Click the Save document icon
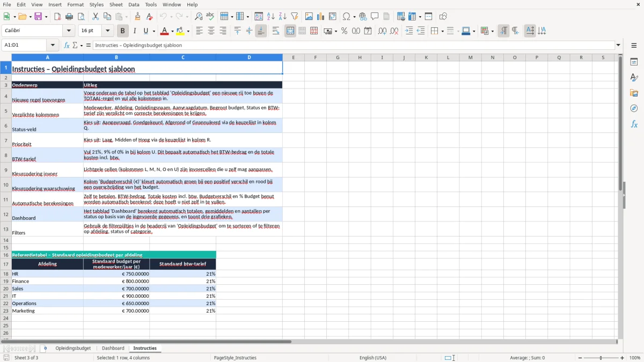This screenshot has height=362, width=644. [x=38, y=17]
